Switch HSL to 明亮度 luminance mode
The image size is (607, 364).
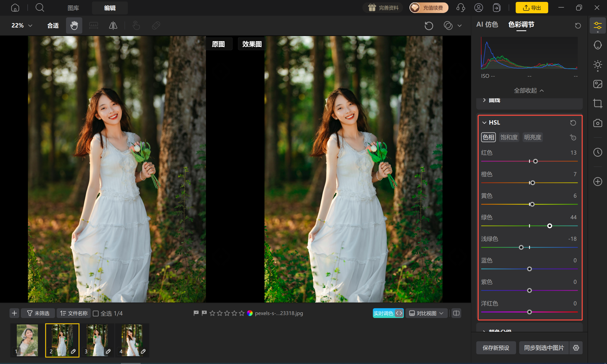(532, 137)
